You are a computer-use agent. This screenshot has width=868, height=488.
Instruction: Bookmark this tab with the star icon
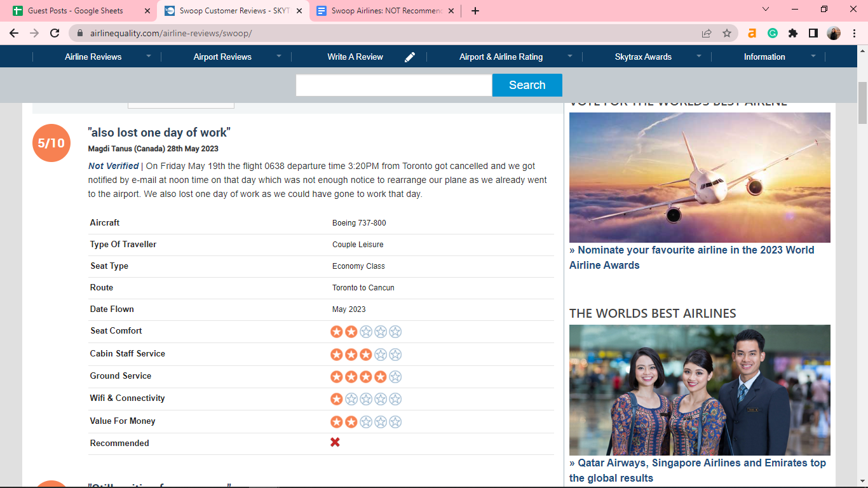(x=727, y=33)
